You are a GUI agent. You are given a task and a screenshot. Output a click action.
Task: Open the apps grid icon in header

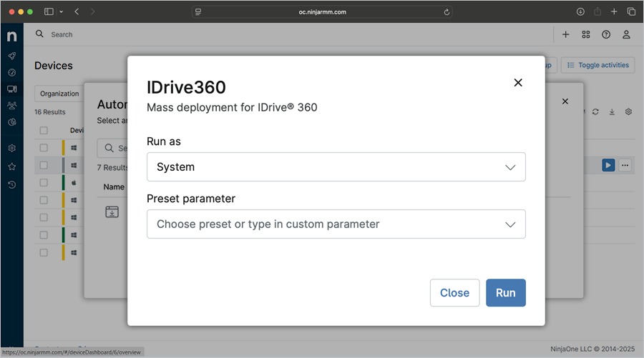pyautogui.click(x=586, y=34)
